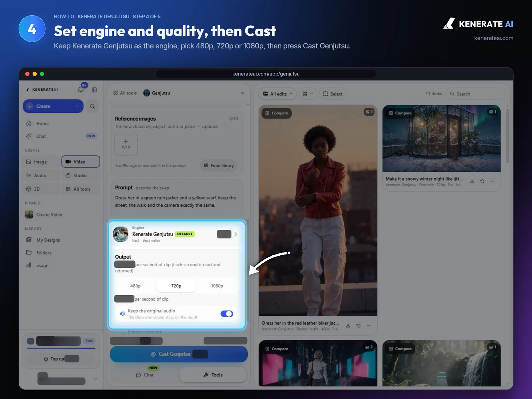This screenshot has height=399, width=532.
Task: Click Top up credits button
Action: tap(61, 359)
